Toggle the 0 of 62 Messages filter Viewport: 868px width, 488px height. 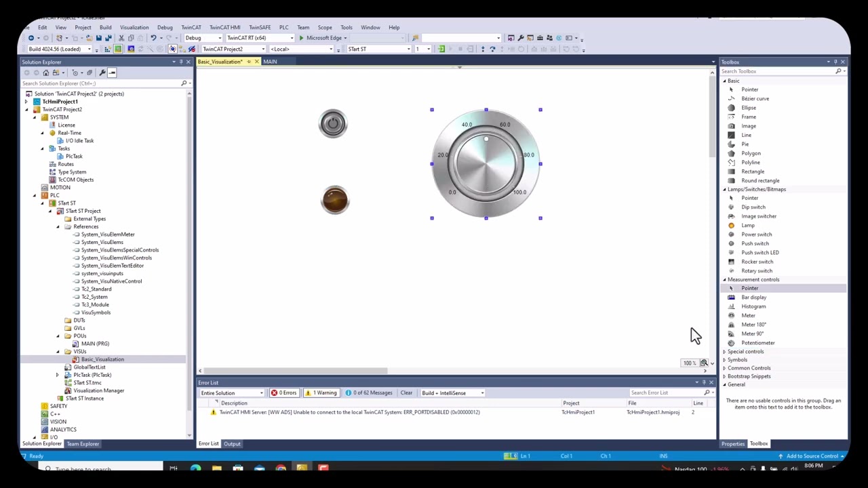[369, 393]
